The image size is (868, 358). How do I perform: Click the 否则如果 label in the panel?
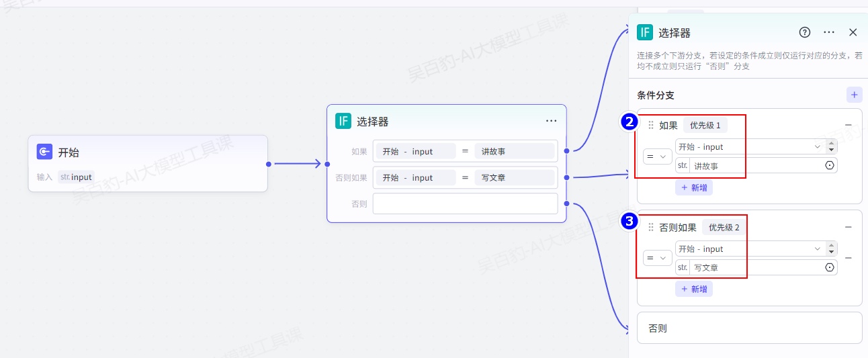click(678, 228)
